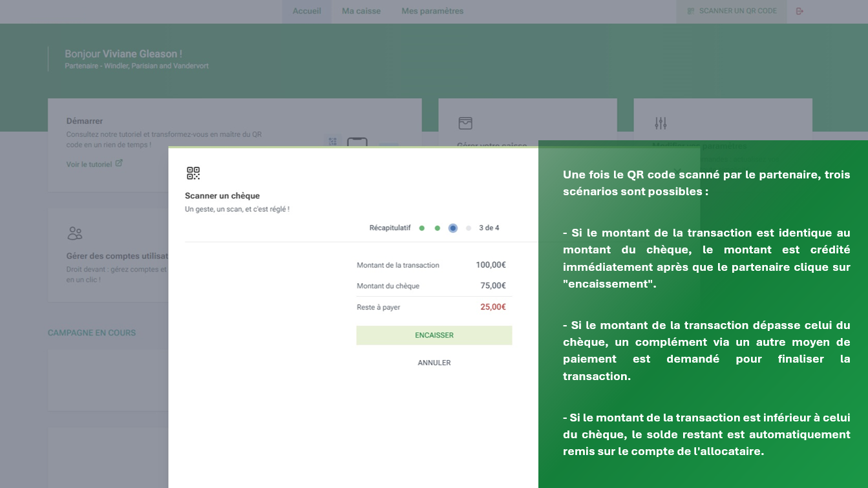Click the sliders icon on the settings card

coord(661,123)
